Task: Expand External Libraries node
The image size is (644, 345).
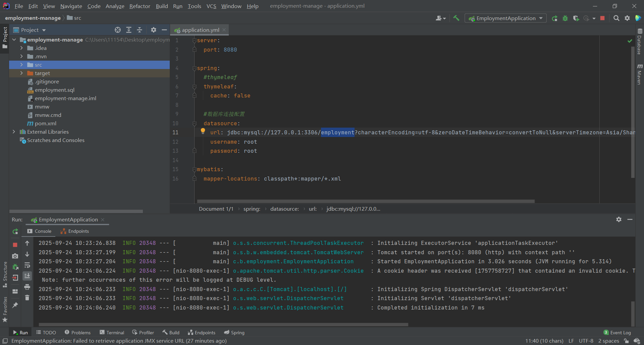Action: (14, 132)
